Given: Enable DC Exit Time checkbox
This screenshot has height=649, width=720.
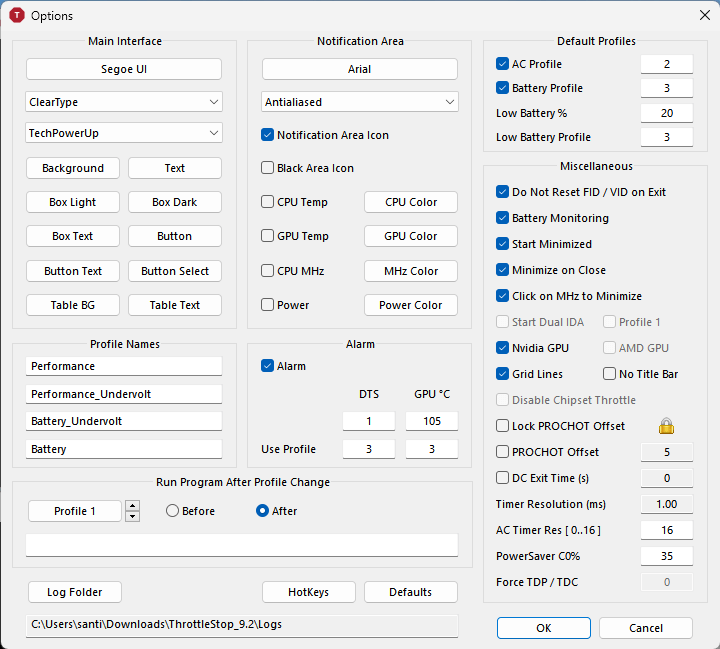Looking at the screenshot, I should click(502, 478).
